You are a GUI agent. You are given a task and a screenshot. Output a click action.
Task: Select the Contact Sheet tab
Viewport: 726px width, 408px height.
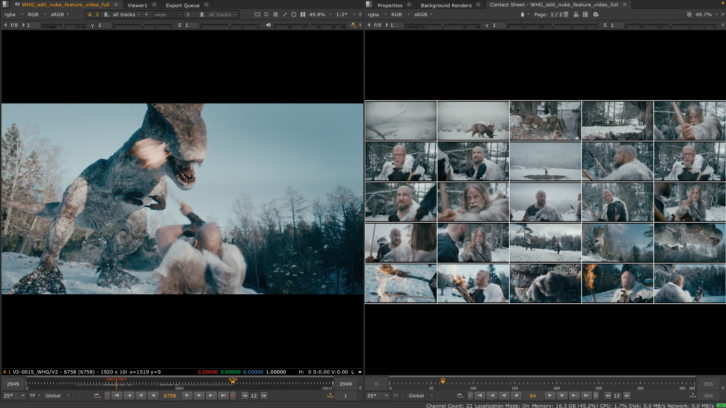pyautogui.click(x=553, y=5)
